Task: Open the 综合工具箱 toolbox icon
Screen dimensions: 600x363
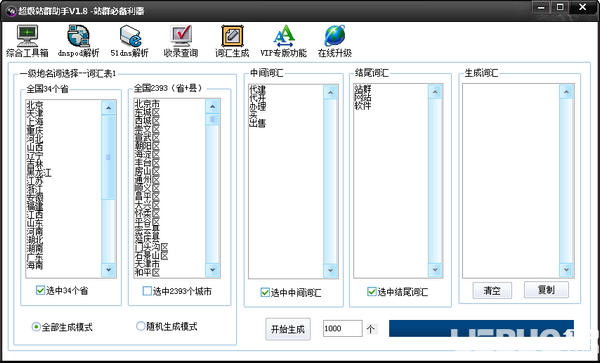Action: [27, 41]
